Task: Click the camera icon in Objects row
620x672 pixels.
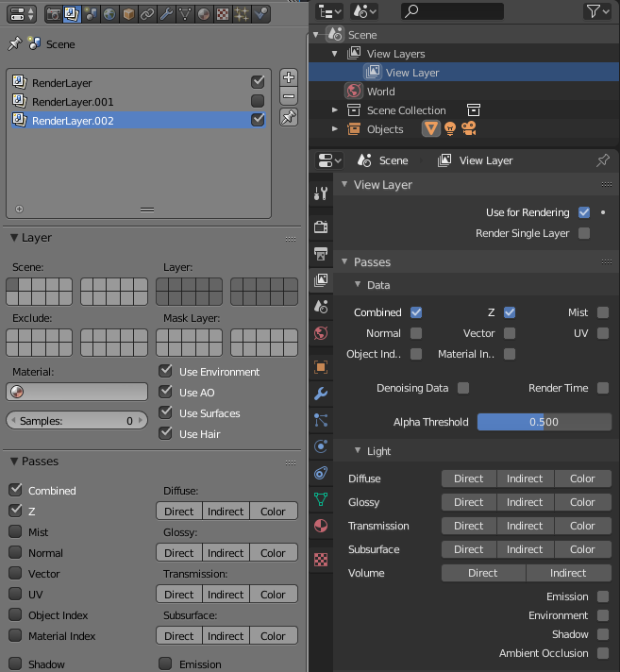Action: point(469,128)
